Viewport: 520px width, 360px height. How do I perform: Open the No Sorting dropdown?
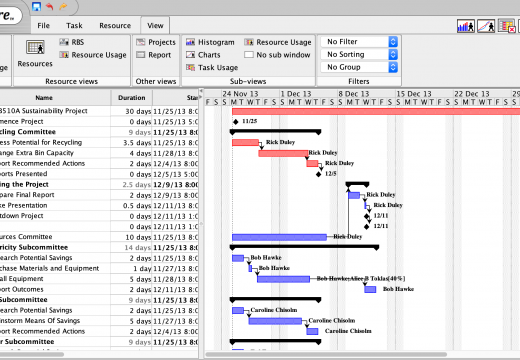359,54
